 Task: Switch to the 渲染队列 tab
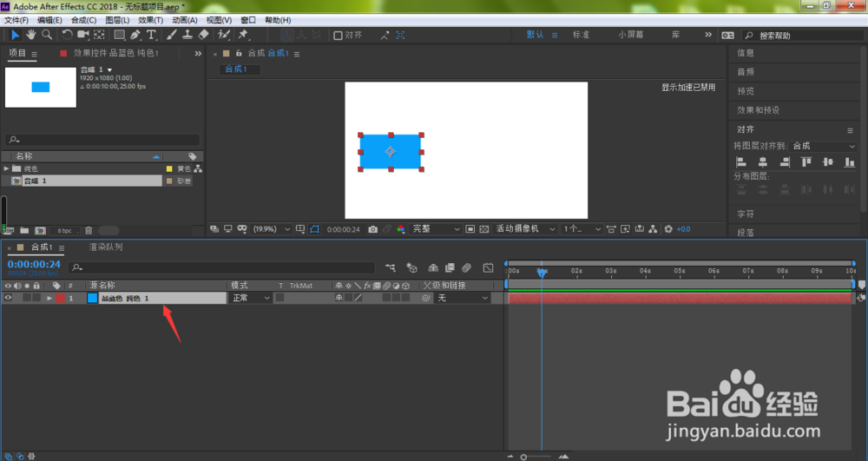(106, 247)
